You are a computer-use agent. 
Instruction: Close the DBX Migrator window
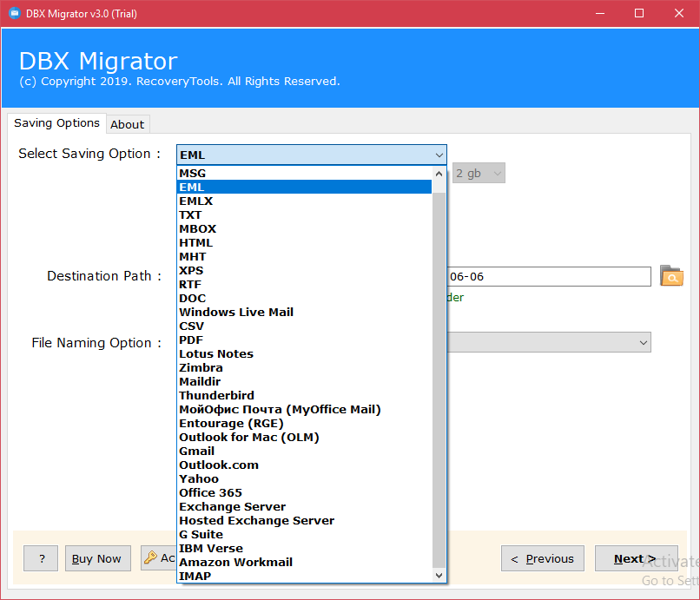coord(679,13)
